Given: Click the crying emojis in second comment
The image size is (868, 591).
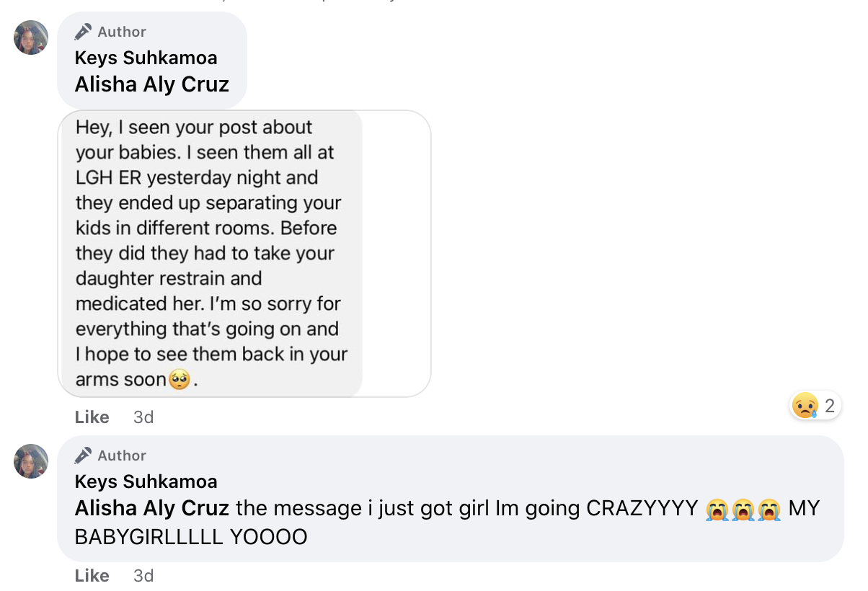Looking at the screenshot, I should coord(743,509).
